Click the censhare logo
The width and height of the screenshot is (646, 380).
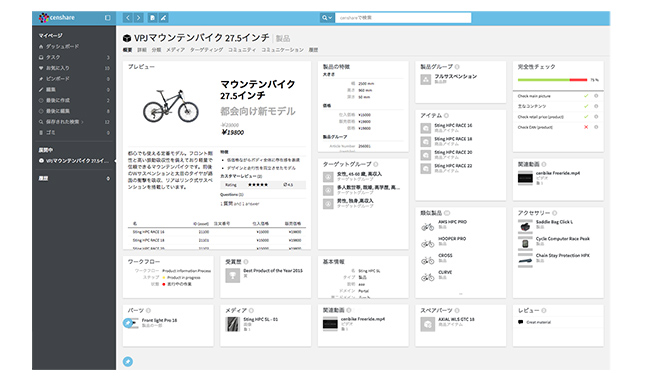[57, 18]
